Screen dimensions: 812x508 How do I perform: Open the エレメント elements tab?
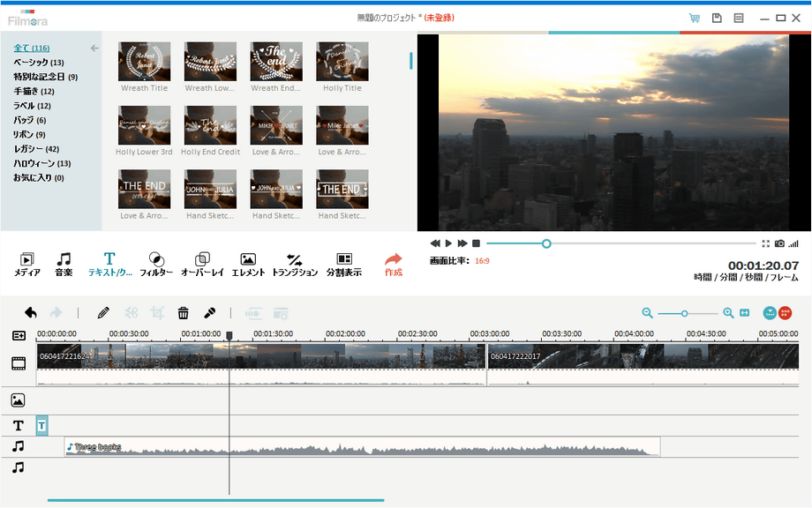pos(248,264)
